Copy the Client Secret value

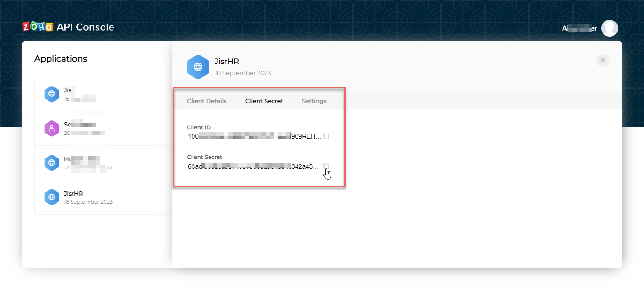[326, 166]
